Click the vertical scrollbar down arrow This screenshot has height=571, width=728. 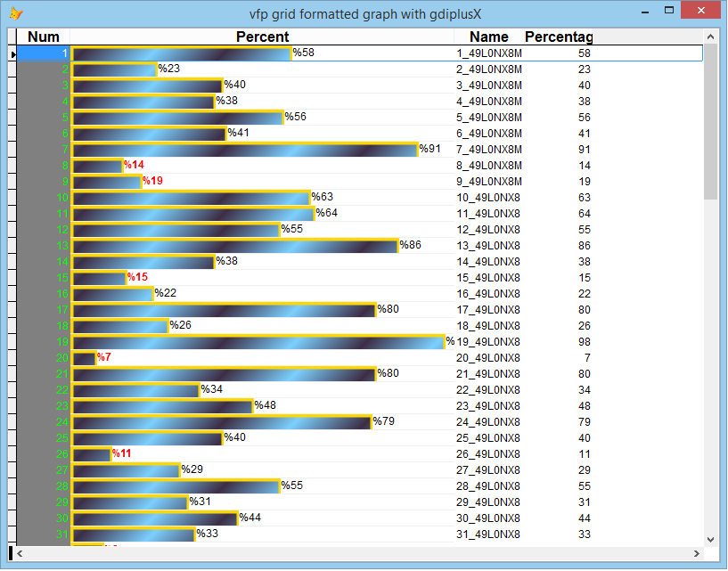tap(710, 539)
